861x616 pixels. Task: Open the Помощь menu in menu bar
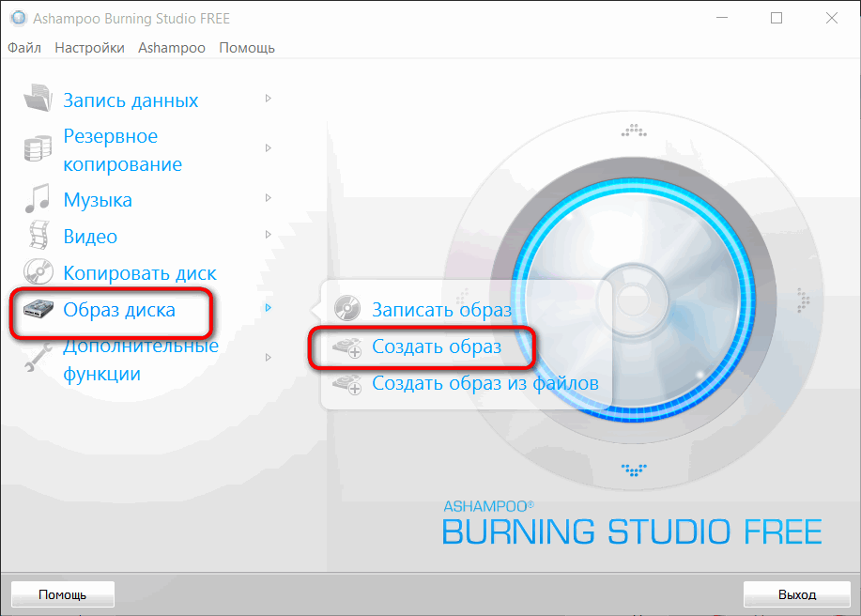[x=247, y=48]
